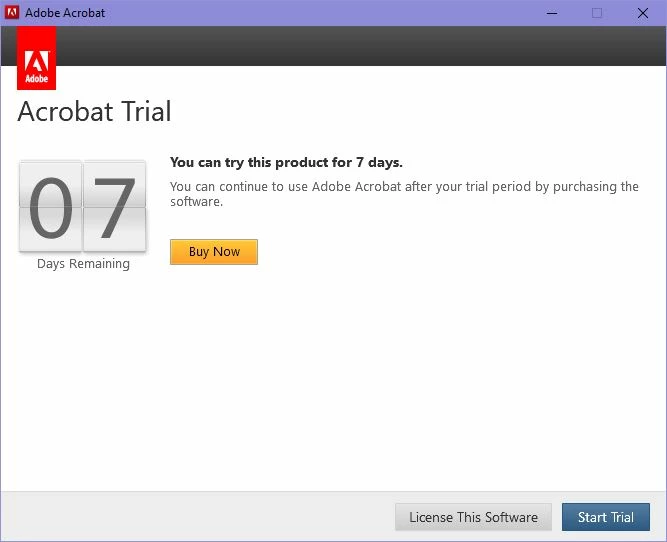
Task: Click the "You can try this product for 7 days." text
Action: (286, 162)
